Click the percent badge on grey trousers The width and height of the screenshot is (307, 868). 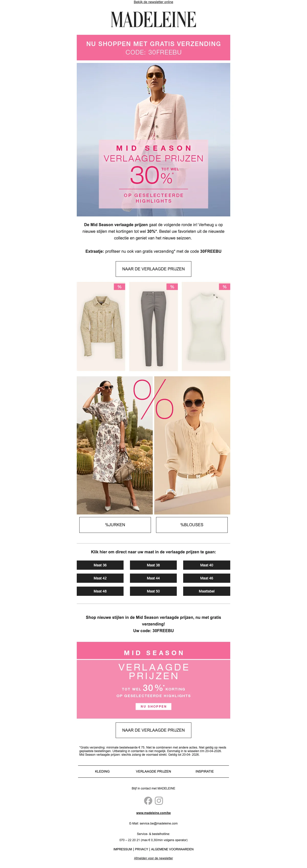172,287
